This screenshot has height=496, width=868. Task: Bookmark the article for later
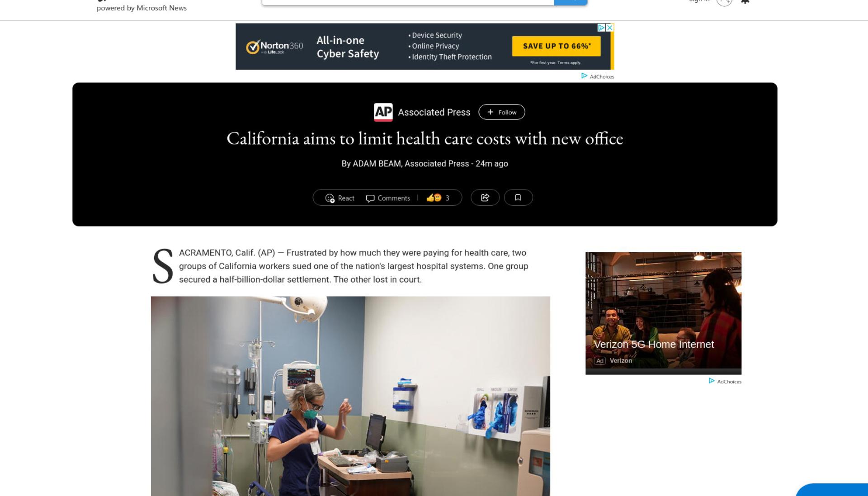[518, 198]
